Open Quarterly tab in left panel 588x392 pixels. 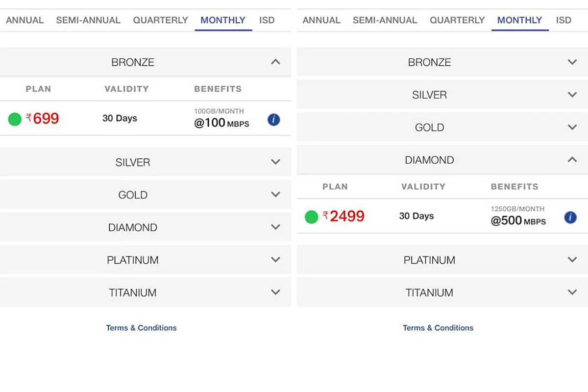point(160,20)
